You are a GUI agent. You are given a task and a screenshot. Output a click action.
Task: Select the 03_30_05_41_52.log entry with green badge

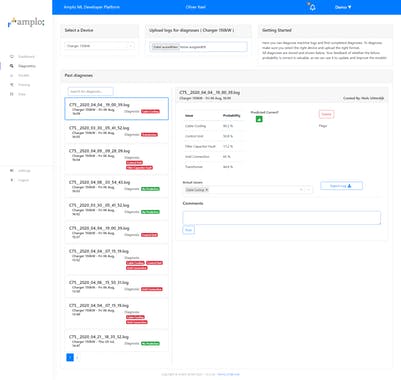[x=116, y=209]
